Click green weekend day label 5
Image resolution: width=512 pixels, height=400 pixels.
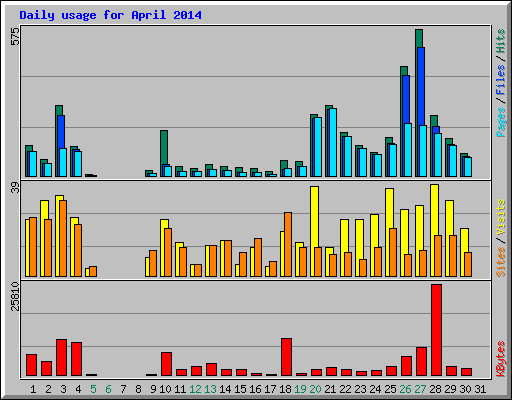(x=93, y=389)
